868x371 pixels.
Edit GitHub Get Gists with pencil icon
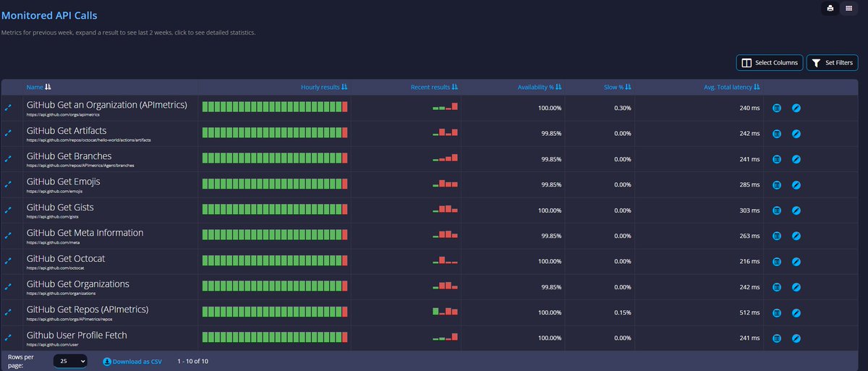[x=796, y=210]
